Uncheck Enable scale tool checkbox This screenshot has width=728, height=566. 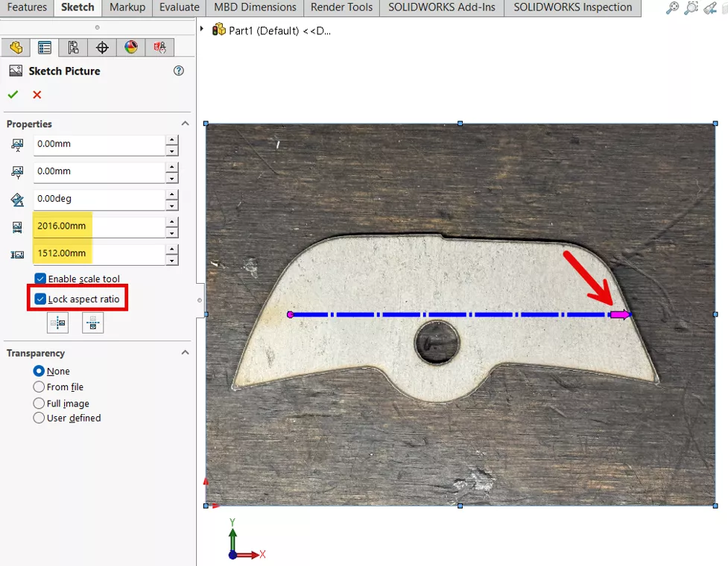(x=40, y=279)
